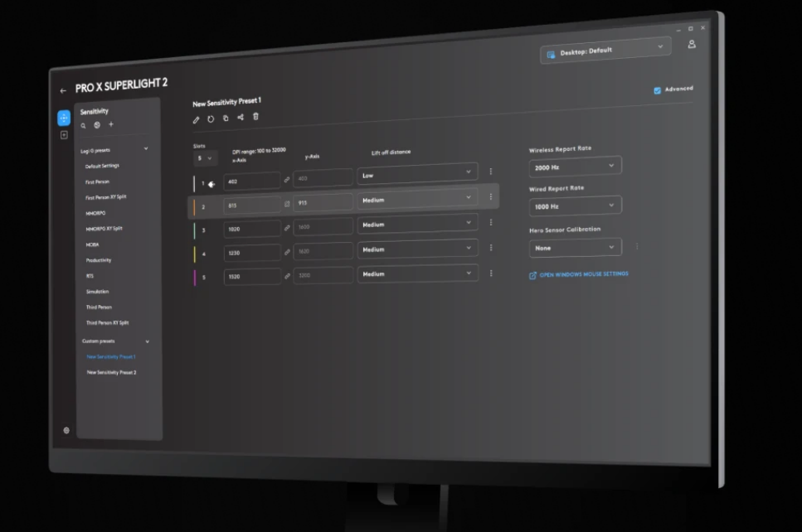Click the y-Axis DPI field showing 915
The image size is (802, 532).
pyautogui.click(x=323, y=202)
